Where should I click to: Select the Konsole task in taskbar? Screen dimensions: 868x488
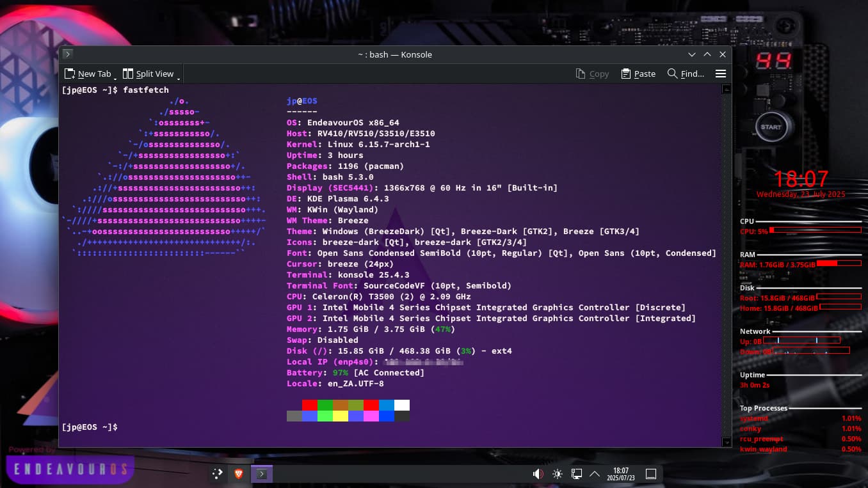click(x=261, y=474)
